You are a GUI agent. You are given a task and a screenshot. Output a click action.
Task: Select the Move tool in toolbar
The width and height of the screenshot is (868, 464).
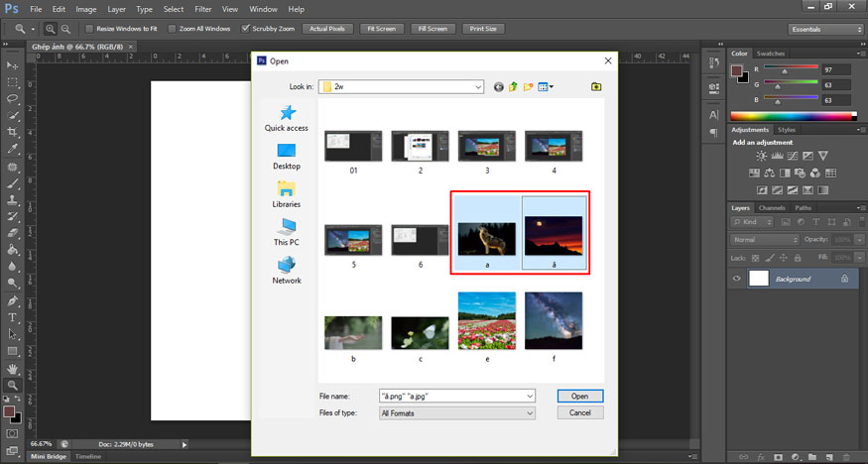pyautogui.click(x=13, y=65)
